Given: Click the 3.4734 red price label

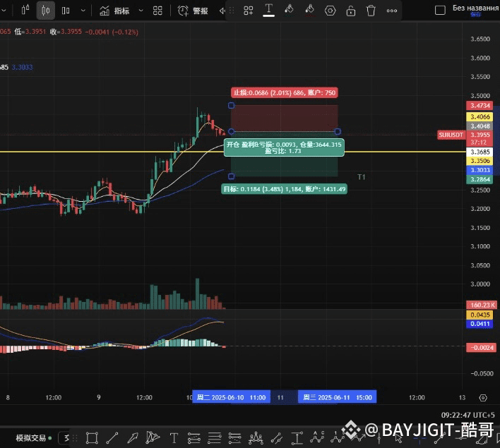Looking at the screenshot, I should (x=480, y=105).
